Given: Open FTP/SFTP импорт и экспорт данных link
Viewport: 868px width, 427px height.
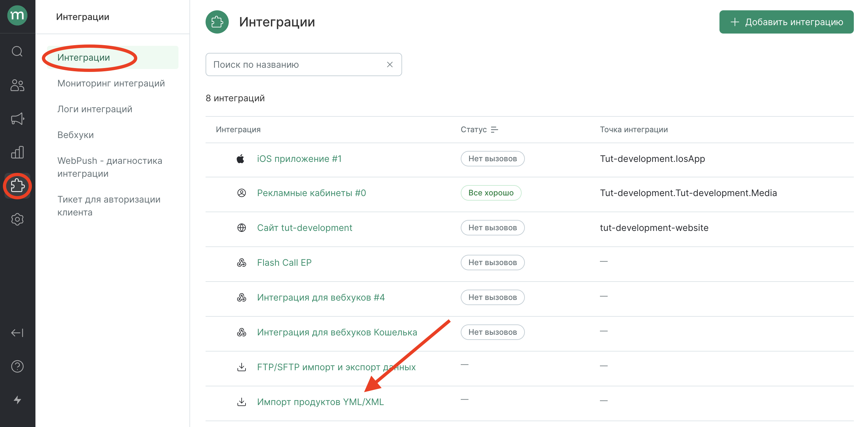Looking at the screenshot, I should 336,367.
